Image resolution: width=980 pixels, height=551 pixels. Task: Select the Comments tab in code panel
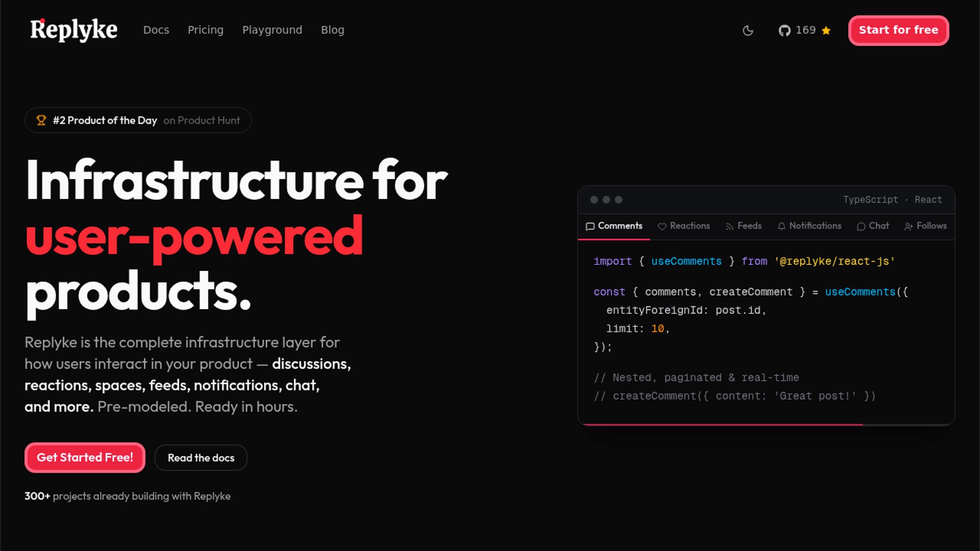(x=614, y=226)
